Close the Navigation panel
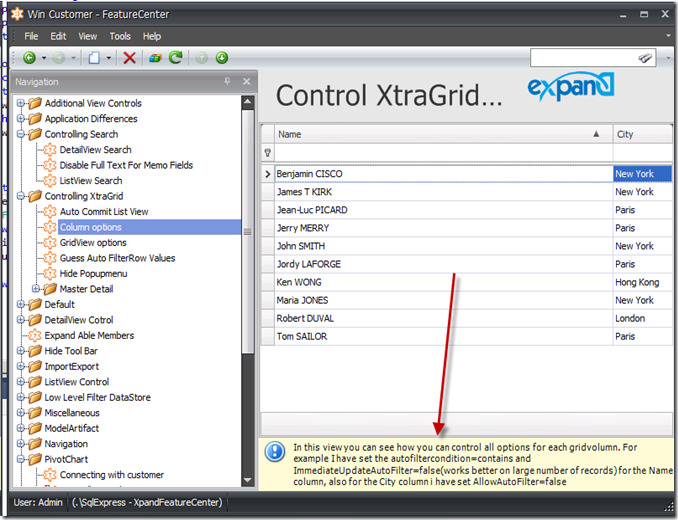The image size is (678, 520). point(246,81)
